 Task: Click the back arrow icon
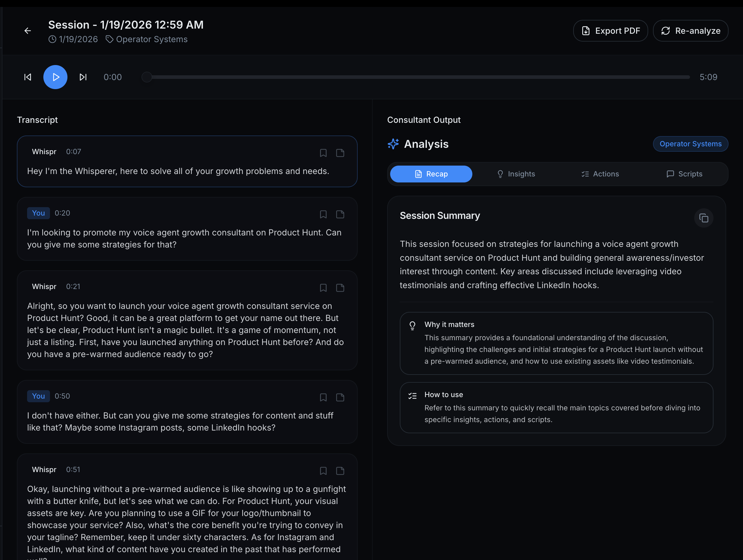click(27, 31)
